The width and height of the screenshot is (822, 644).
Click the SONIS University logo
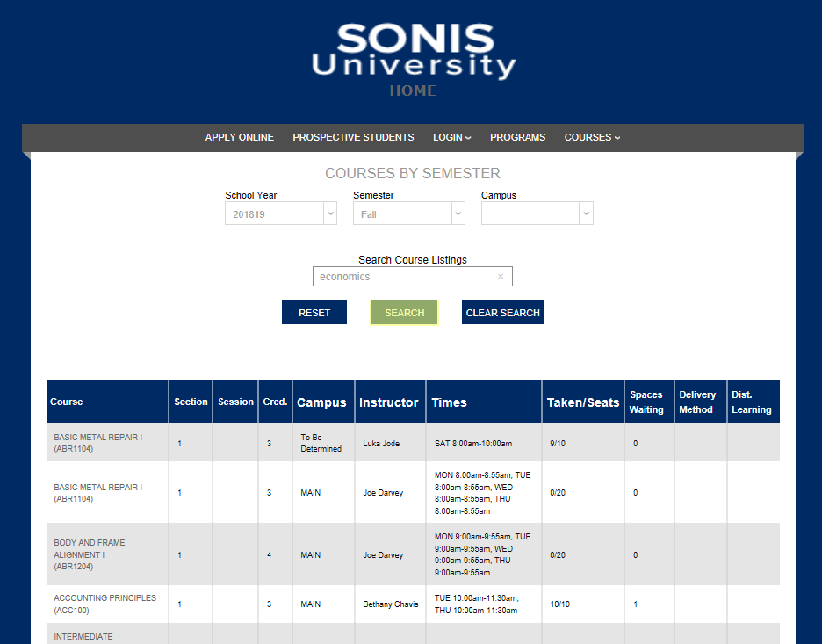(x=413, y=51)
